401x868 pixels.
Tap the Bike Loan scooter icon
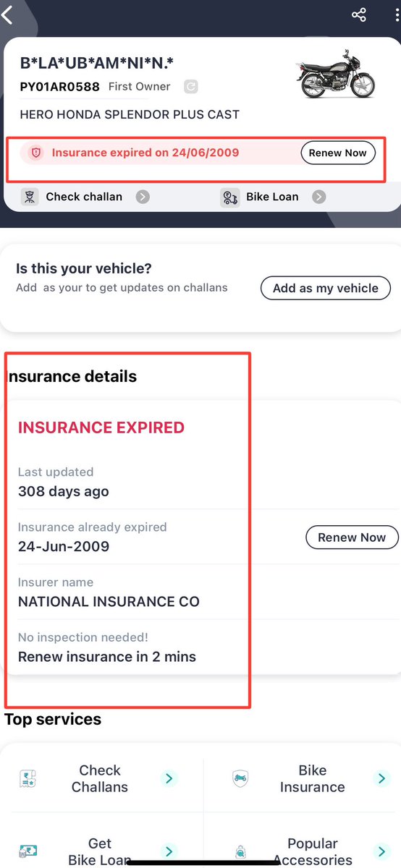coord(230,197)
